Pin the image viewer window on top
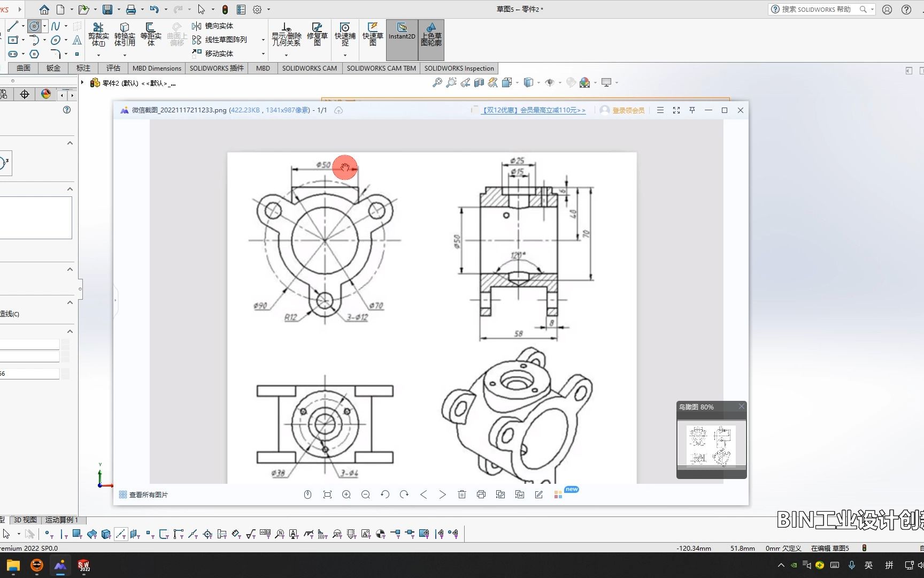This screenshot has width=924, height=578. (x=692, y=110)
